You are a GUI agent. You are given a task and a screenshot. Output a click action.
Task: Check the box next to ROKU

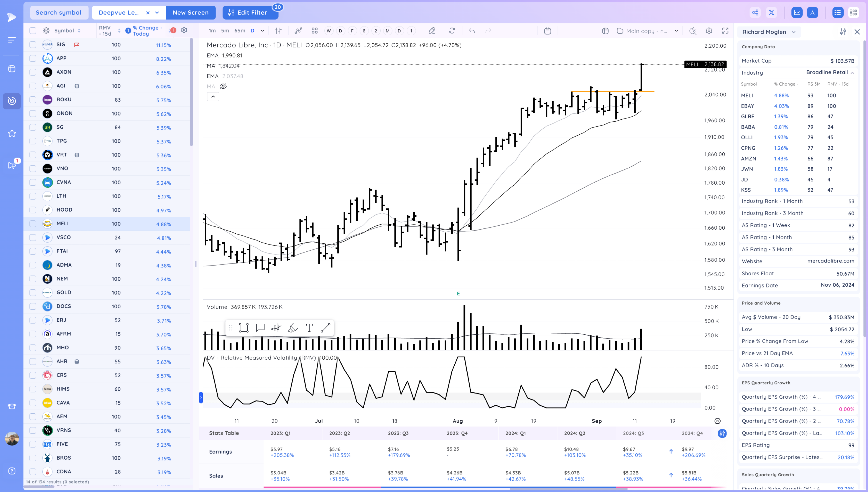[33, 100]
